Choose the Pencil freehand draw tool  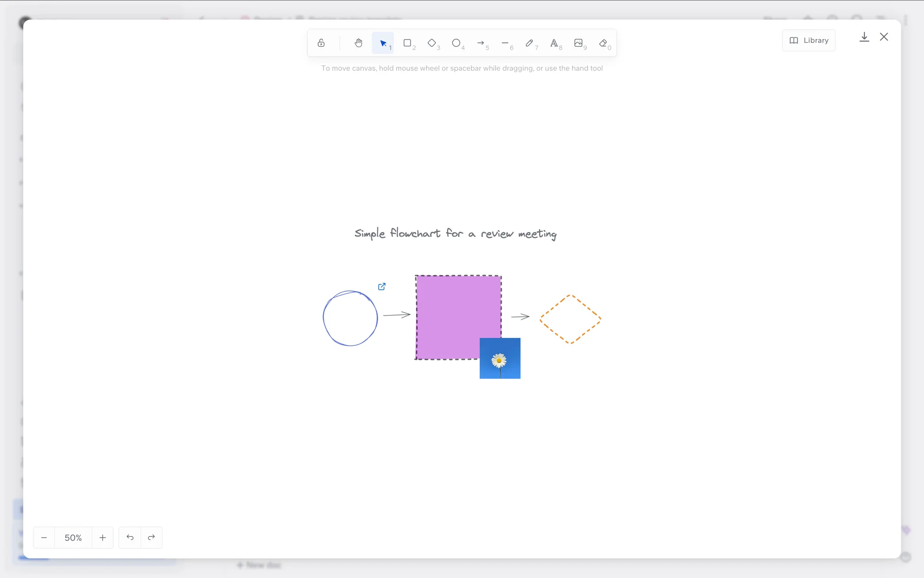pyautogui.click(x=530, y=43)
